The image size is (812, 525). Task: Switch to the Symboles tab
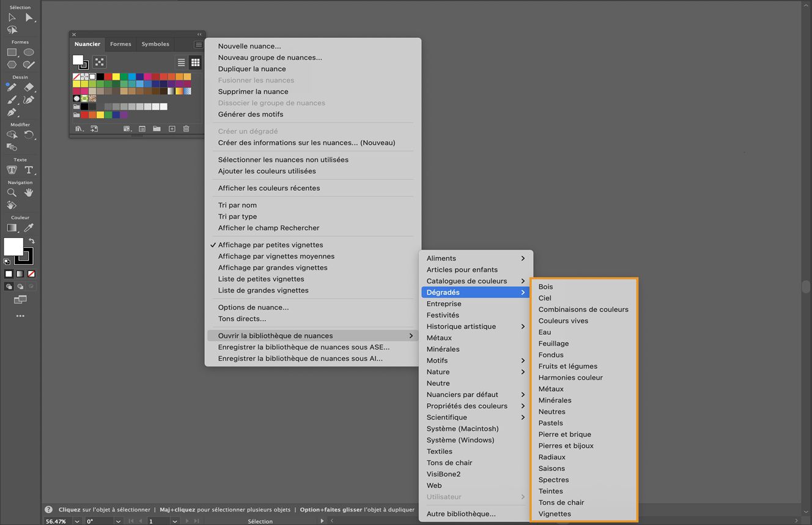click(155, 44)
